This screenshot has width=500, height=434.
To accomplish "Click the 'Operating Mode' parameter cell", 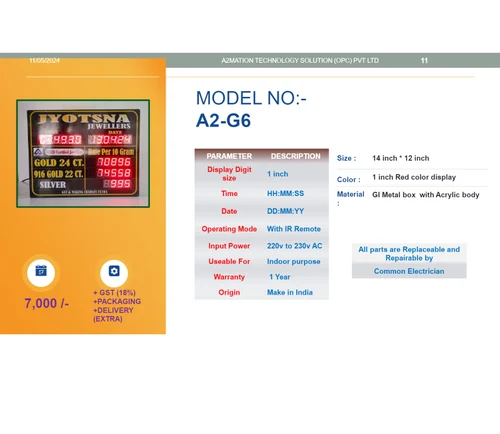I will pos(229,229).
